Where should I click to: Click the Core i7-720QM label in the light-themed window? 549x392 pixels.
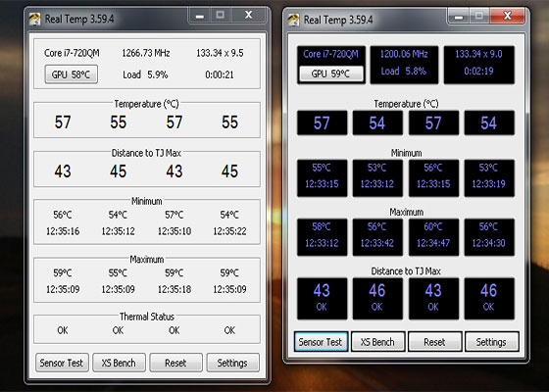click(x=72, y=53)
